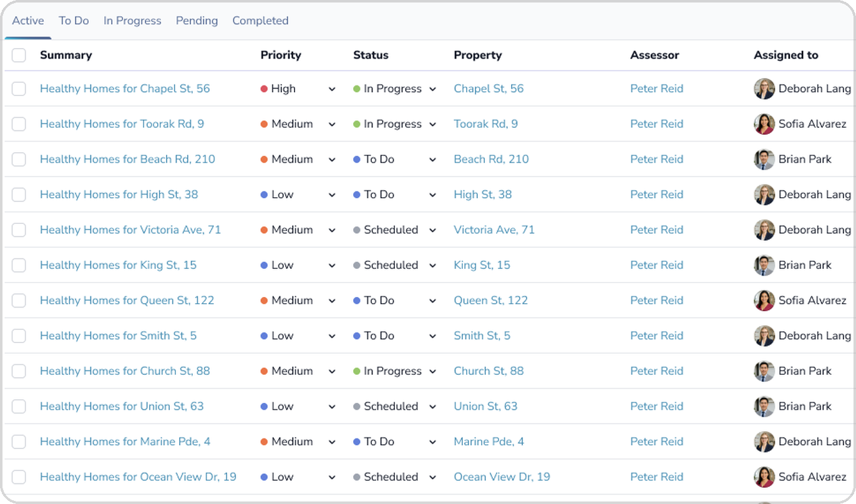Check the Smith St, 5 row checkbox
Viewport: 856px width, 504px height.
tap(19, 336)
